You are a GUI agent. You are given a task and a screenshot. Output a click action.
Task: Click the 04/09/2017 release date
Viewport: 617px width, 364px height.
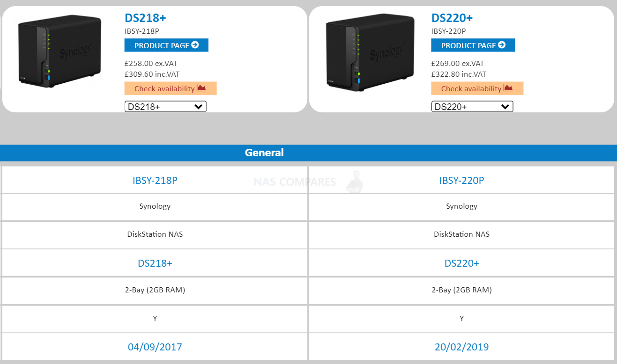click(x=155, y=347)
